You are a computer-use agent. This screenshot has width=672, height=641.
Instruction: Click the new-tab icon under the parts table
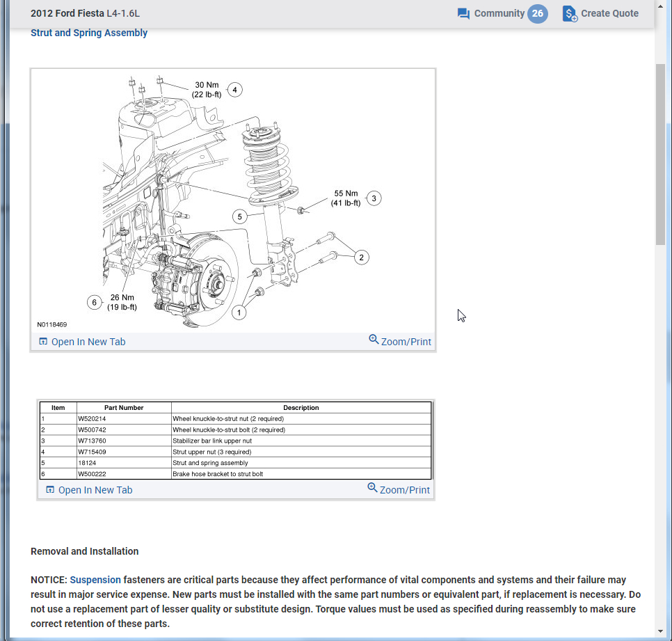(49, 490)
